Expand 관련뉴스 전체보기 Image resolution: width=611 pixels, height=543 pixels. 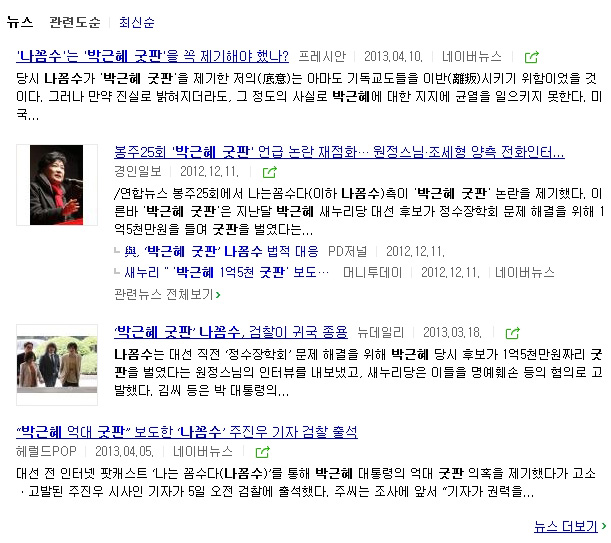[x=167, y=294]
